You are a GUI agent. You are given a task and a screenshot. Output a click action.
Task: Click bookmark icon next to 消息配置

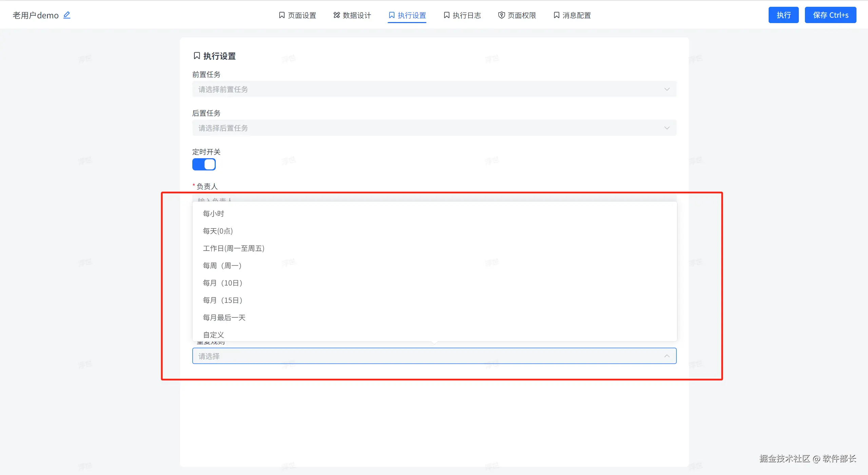coord(556,15)
